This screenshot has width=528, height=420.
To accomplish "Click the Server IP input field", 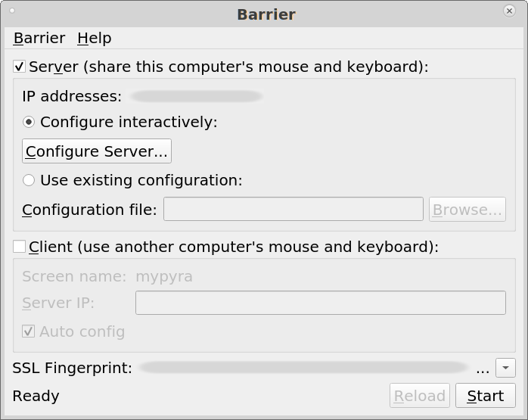I will pyautogui.click(x=321, y=303).
